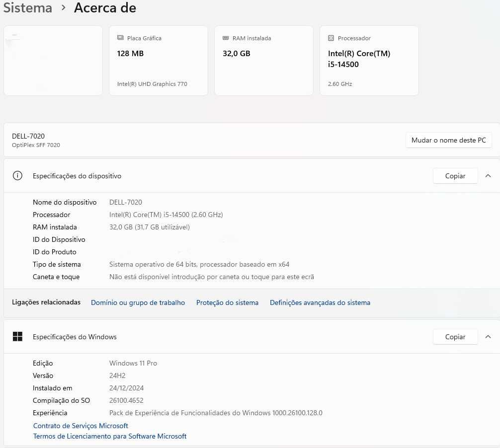The height and width of the screenshot is (448, 500).
Task: Go back to Sistema breadcrumb
Action: point(28,7)
